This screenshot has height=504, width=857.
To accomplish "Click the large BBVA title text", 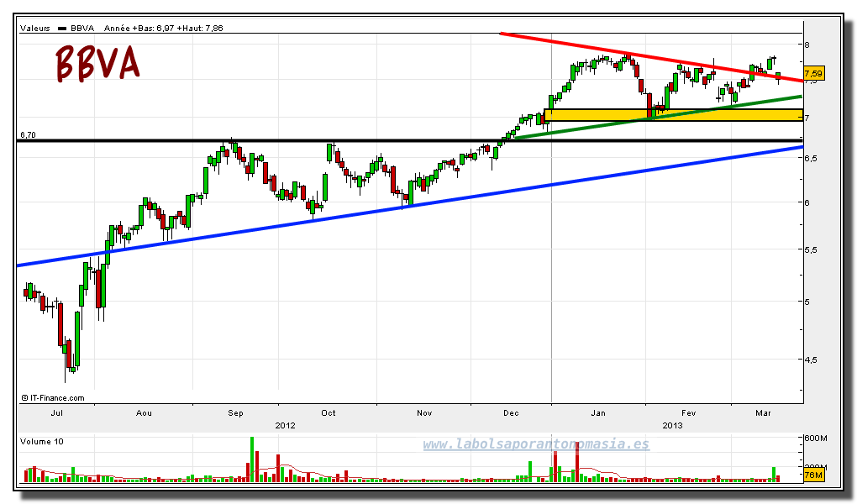I will [x=97, y=63].
